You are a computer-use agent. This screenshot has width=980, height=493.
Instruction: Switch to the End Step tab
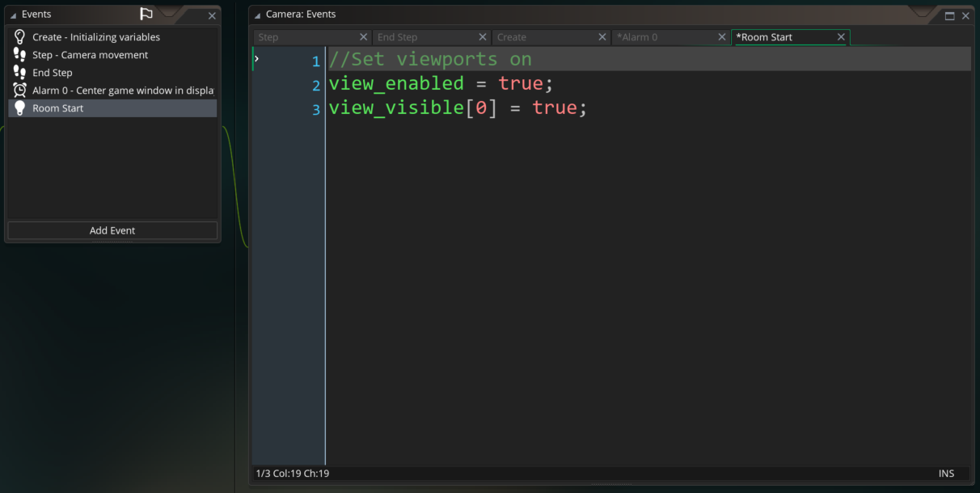tap(426, 37)
